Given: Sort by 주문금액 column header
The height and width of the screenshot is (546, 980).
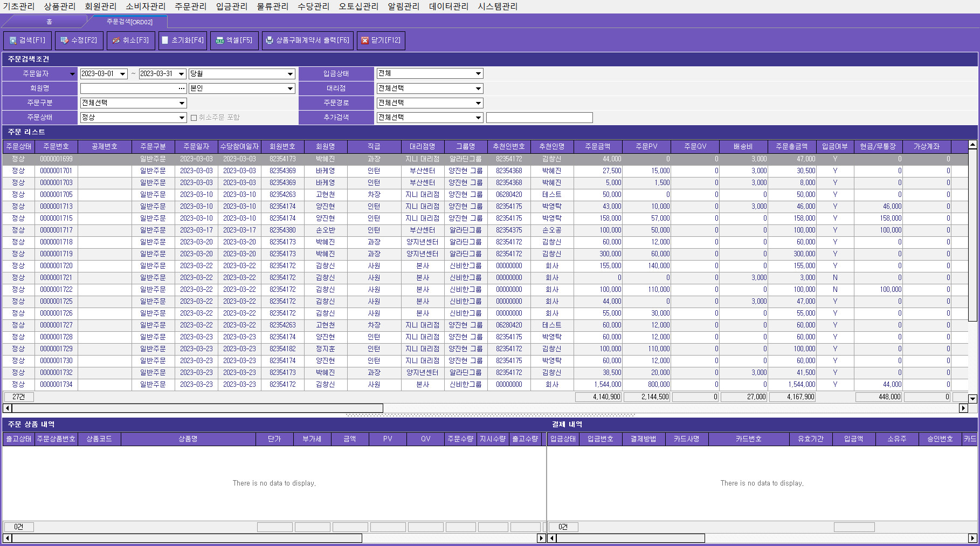Looking at the screenshot, I should click(x=598, y=147).
